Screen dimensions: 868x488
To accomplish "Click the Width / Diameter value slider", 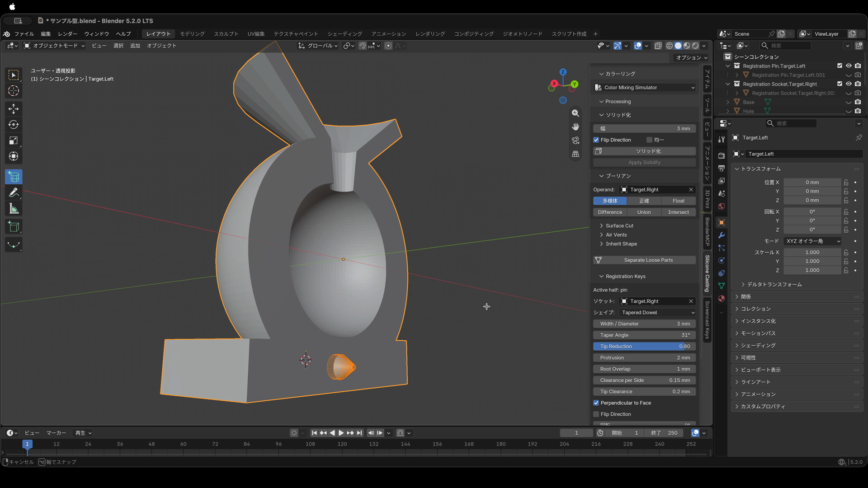I will 645,324.
